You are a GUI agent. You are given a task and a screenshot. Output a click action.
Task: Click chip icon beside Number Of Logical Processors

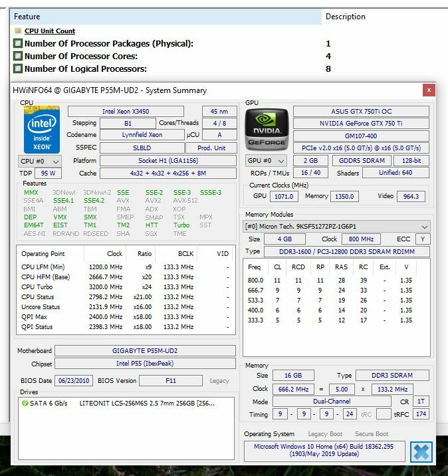click(18, 68)
